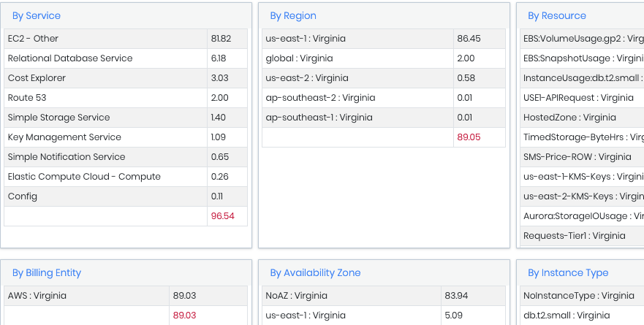
Task: Click the By Instance Type heading
Action: [x=568, y=272]
